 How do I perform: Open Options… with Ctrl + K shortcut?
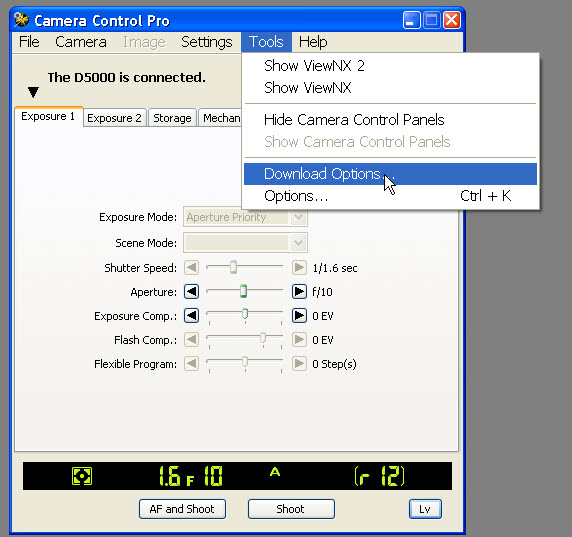pyautogui.click(x=390, y=196)
